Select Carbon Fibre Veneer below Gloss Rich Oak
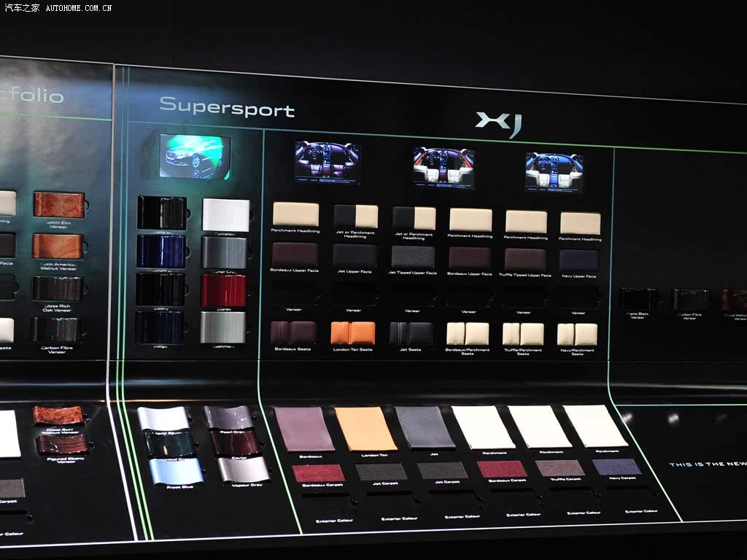This screenshot has width=747, height=560. pos(57,330)
